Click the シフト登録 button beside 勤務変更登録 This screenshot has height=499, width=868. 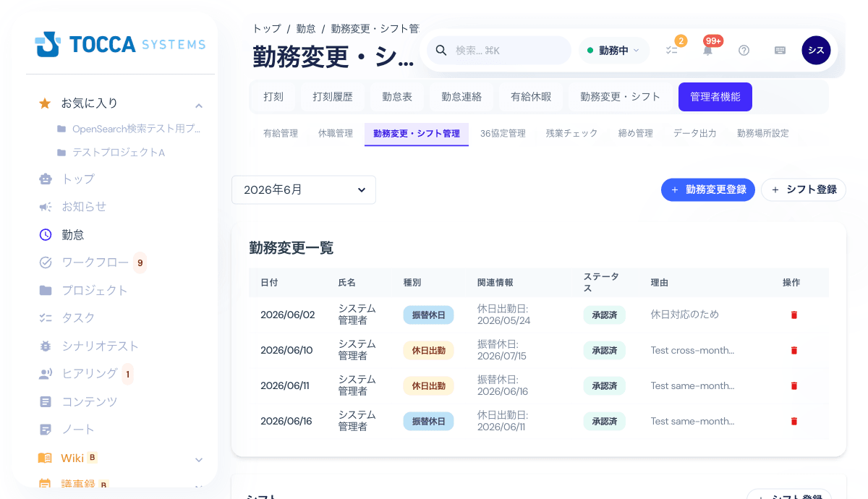click(804, 189)
